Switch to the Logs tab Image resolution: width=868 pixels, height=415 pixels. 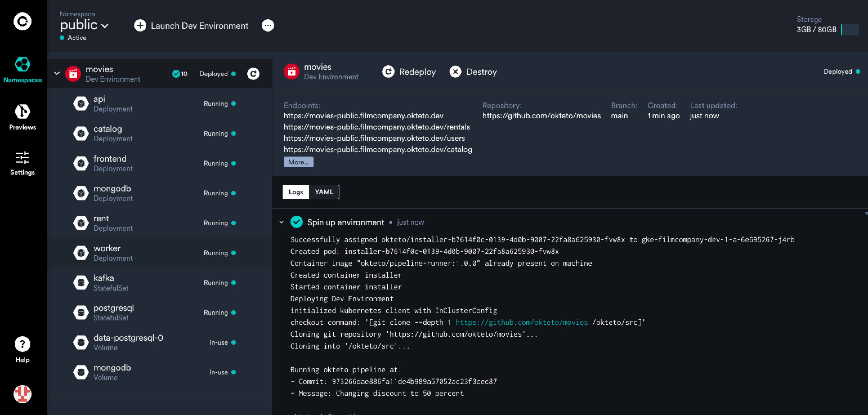click(296, 192)
